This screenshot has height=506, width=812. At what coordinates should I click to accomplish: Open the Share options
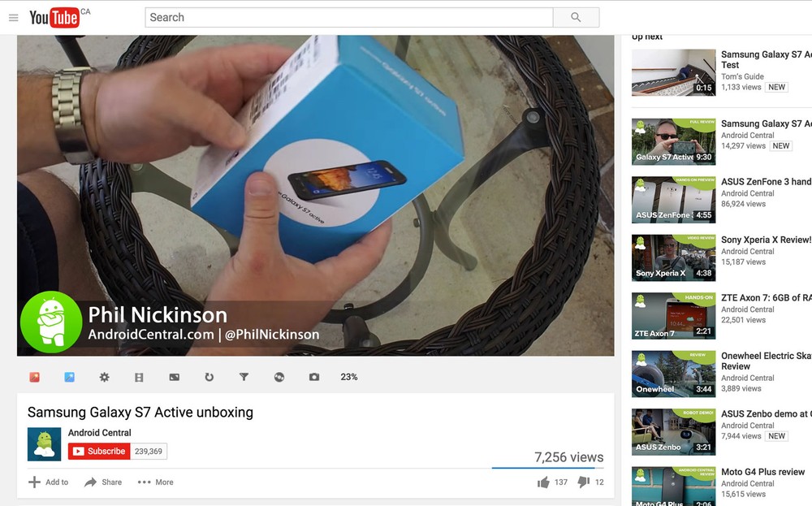click(103, 482)
